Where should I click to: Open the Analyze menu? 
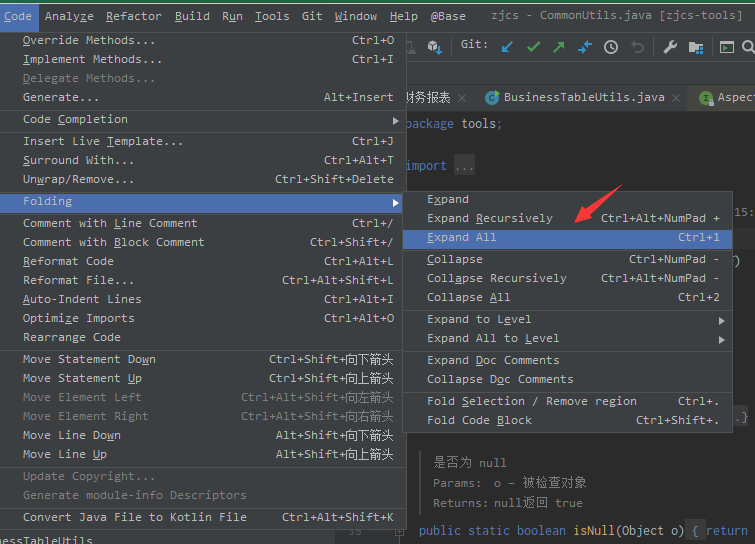pos(69,16)
